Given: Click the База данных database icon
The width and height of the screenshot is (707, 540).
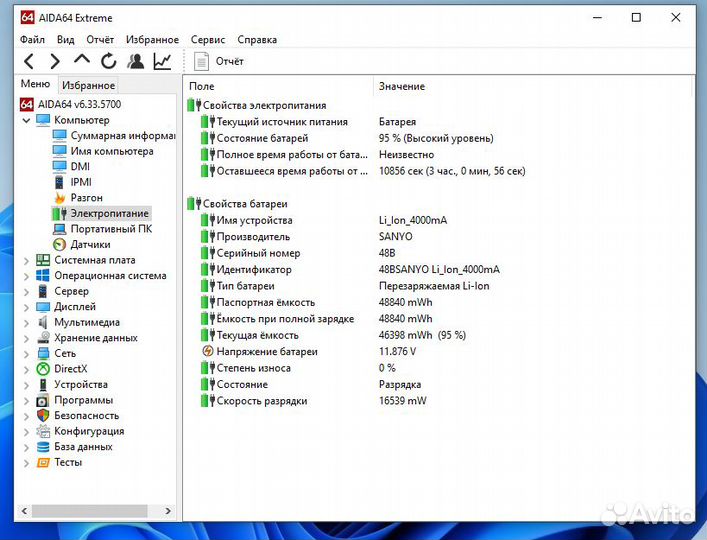Looking at the screenshot, I should click(43, 447).
